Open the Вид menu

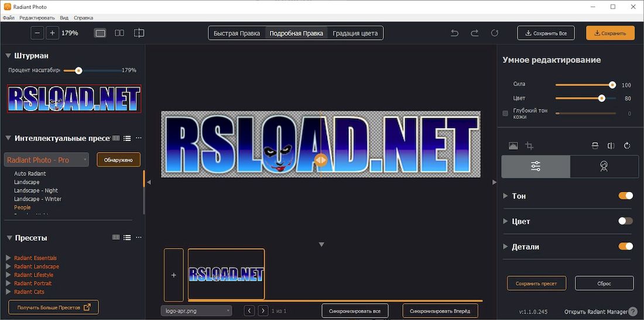tap(64, 18)
